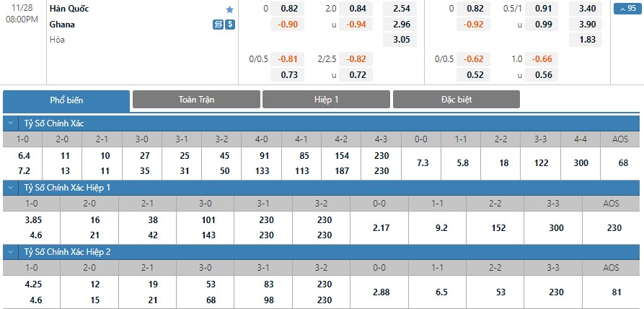
Task: Collapse the Tỷ Số Chính Xác Hiệp 2 section
Action: click(x=9, y=252)
